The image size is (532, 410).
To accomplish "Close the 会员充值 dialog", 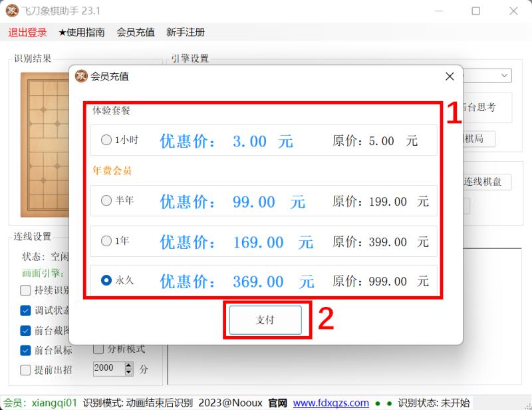I will pyautogui.click(x=450, y=77).
